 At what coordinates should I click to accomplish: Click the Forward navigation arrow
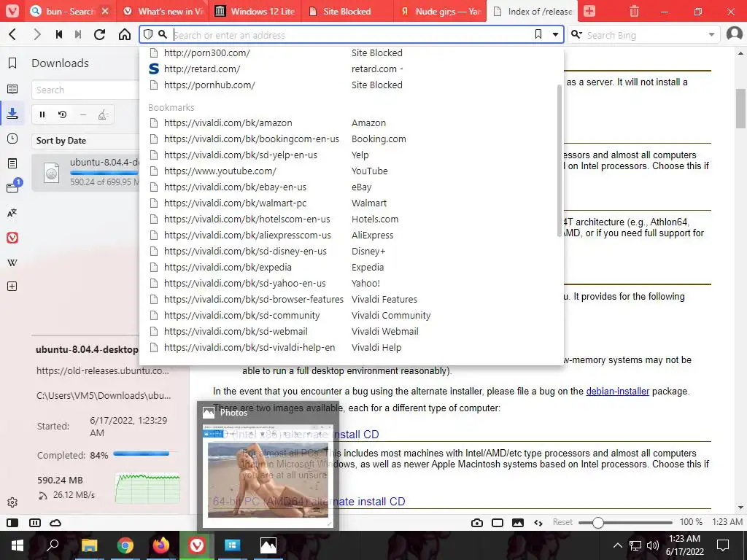(36, 34)
